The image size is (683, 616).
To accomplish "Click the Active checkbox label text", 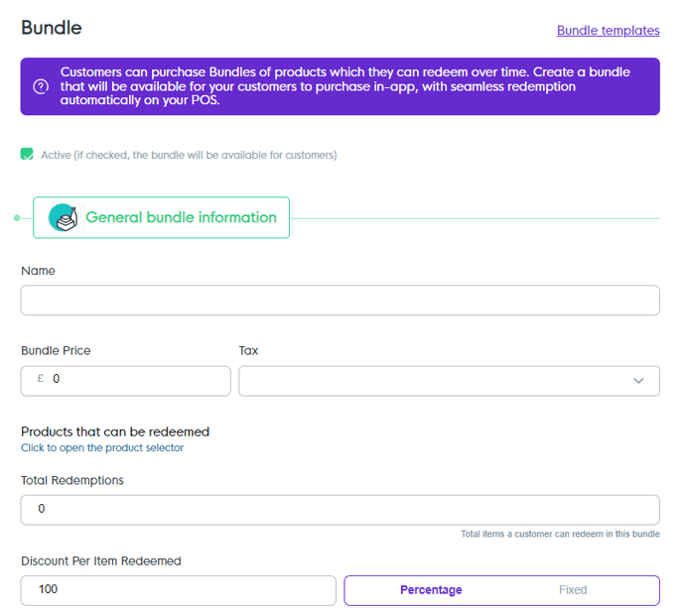I will coord(189,155).
